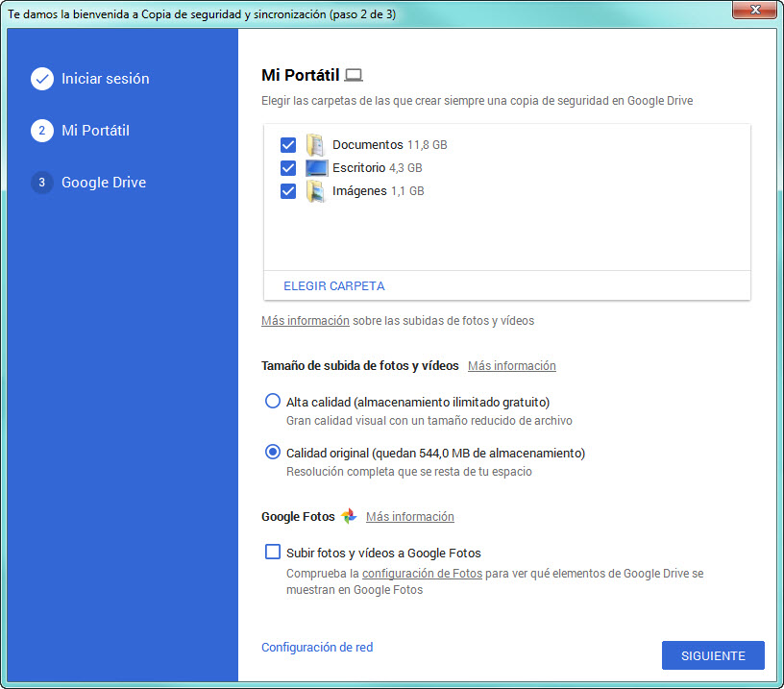
Task: Click the window title bar text
Action: coord(202,14)
